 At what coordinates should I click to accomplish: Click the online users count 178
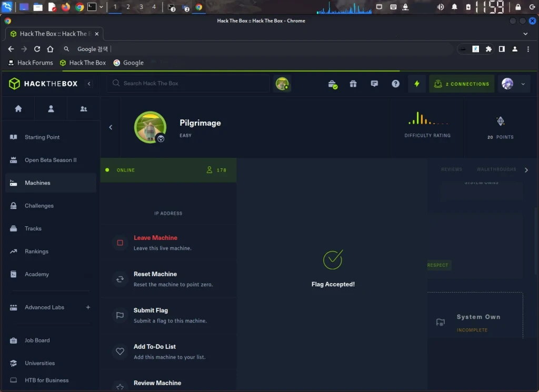[x=216, y=170]
